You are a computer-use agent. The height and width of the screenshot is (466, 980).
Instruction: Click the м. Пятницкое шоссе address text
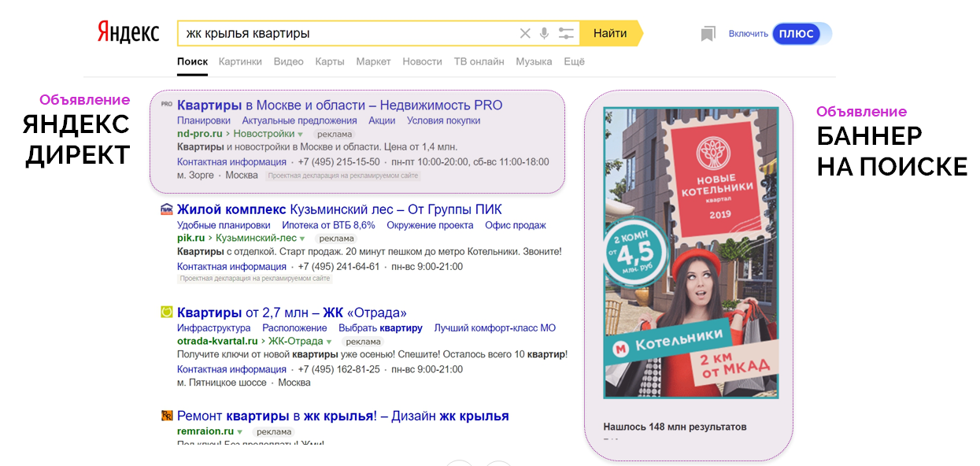pos(222,383)
